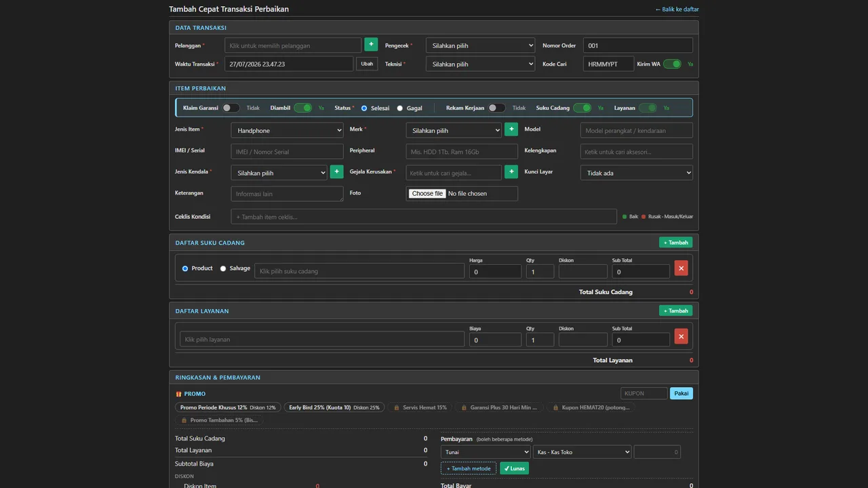Image resolution: width=868 pixels, height=488 pixels.
Task: Remove the suku cadang row with red X
Action: [x=681, y=268]
